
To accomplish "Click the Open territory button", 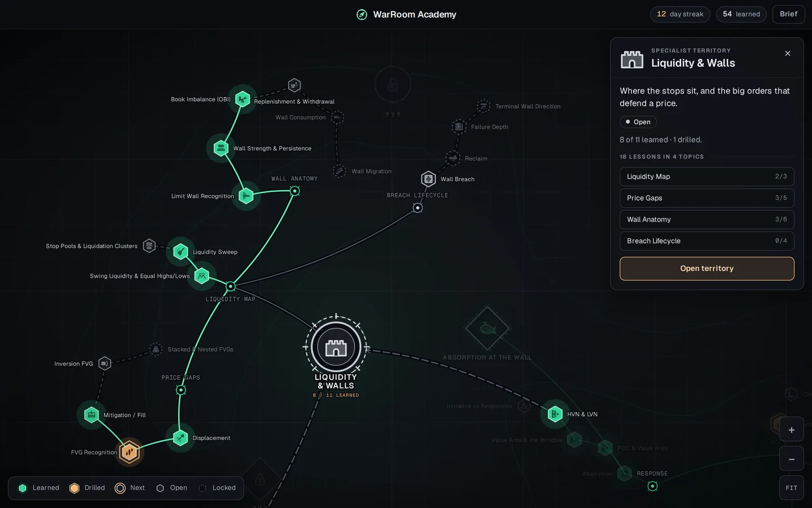I will [x=707, y=268].
